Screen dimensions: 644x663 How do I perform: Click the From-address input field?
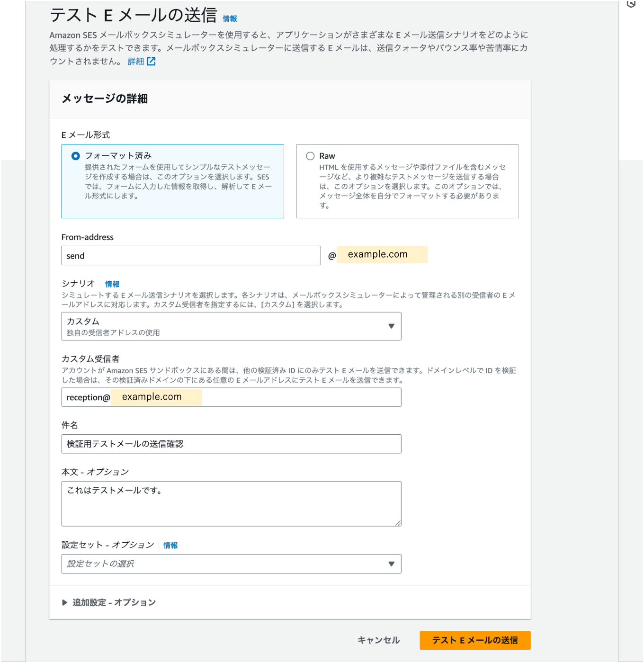click(191, 256)
